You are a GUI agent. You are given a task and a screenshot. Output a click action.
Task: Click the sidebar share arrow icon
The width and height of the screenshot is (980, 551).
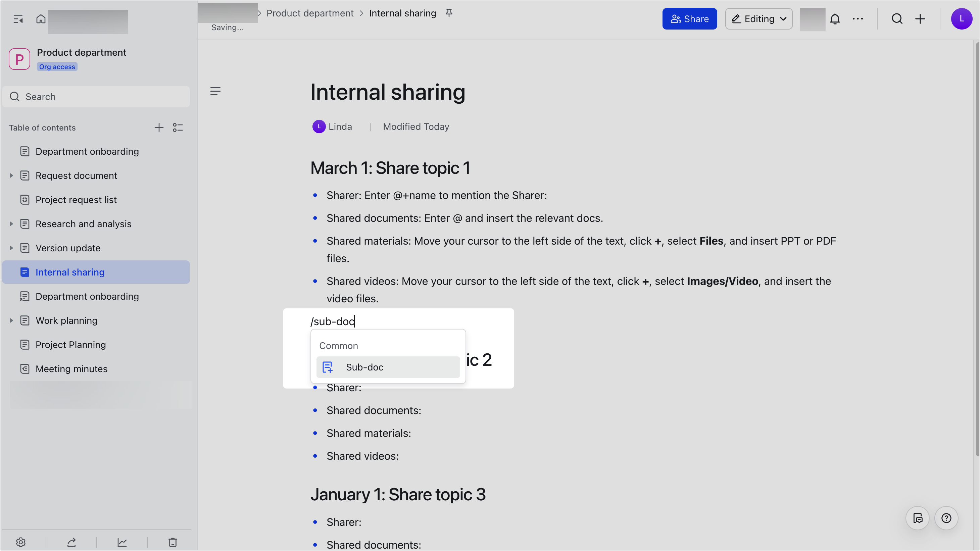point(71,542)
